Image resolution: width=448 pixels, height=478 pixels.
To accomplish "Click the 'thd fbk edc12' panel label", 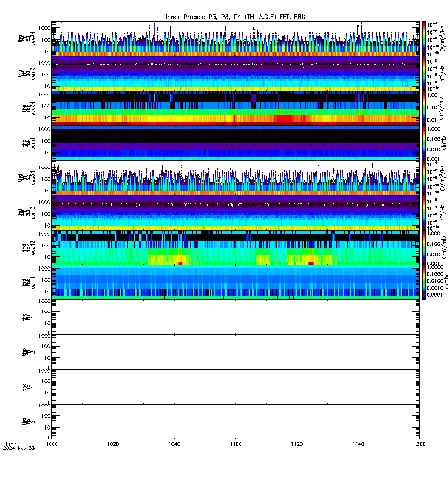I will [29, 247].
